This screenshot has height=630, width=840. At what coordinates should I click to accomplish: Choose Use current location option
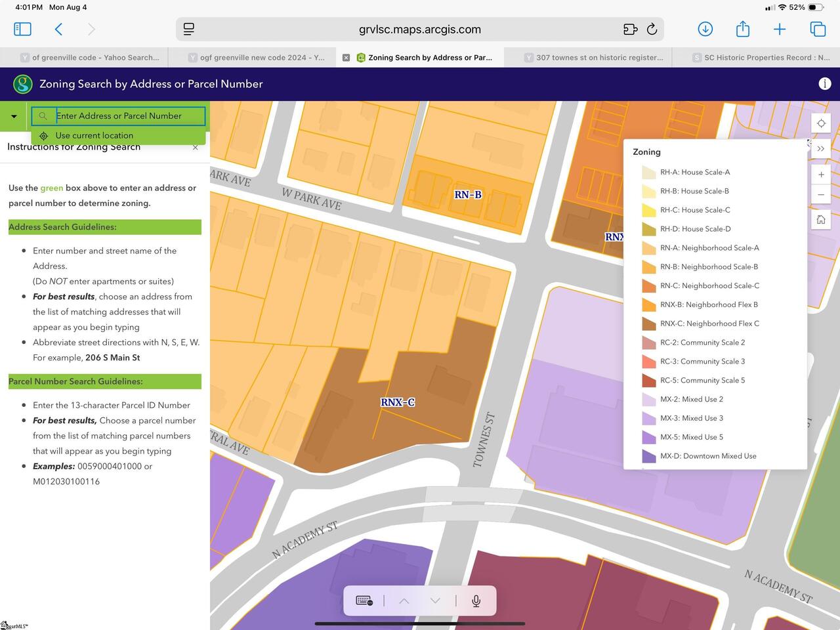tap(94, 135)
